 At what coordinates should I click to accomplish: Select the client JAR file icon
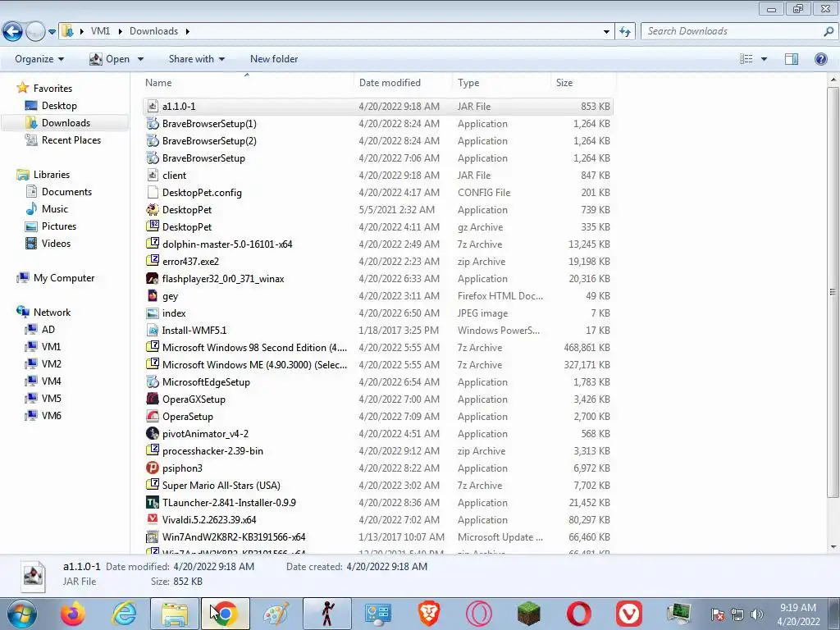[153, 176]
